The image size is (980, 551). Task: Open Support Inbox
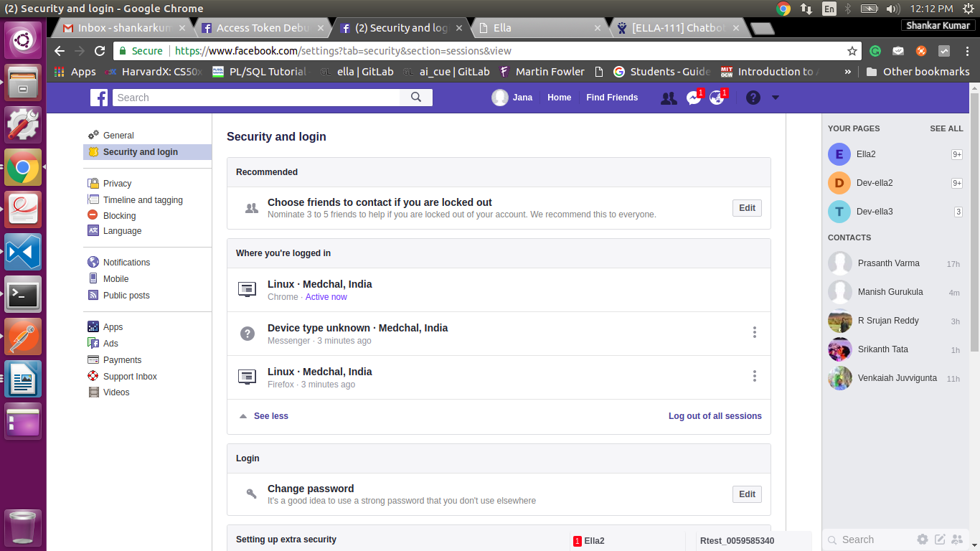point(130,377)
